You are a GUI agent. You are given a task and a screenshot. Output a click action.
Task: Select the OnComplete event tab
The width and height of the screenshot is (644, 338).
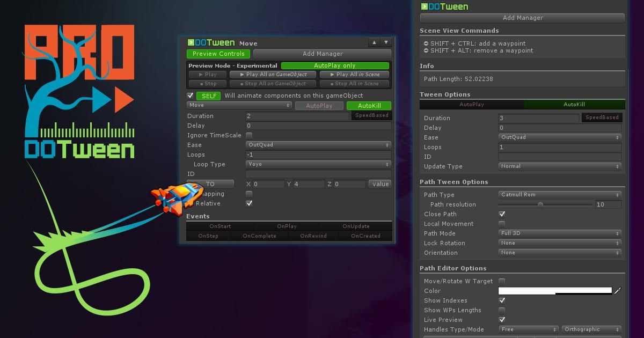pyautogui.click(x=259, y=236)
